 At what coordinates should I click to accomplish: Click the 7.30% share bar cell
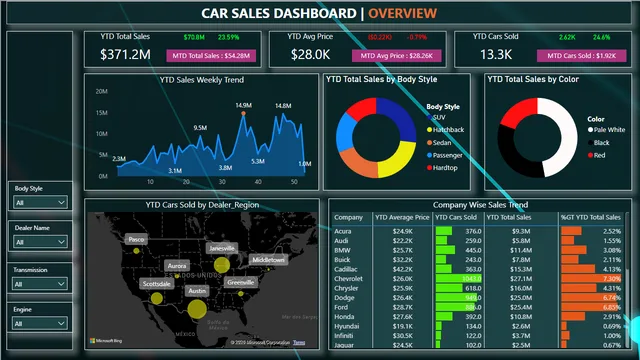tap(591, 279)
